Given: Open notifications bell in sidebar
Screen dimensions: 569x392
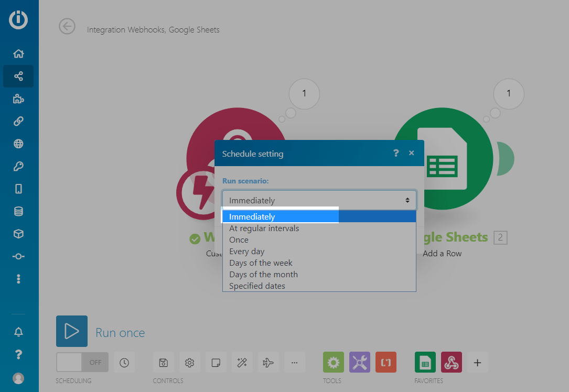Looking at the screenshot, I should (18, 332).
